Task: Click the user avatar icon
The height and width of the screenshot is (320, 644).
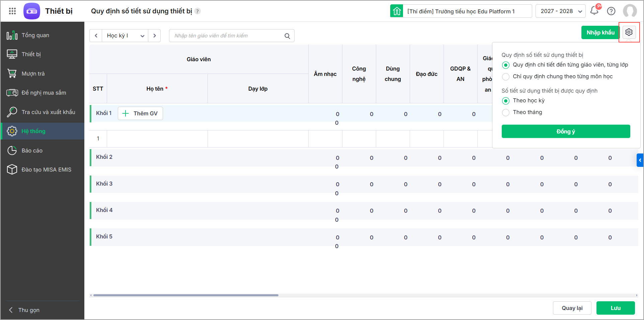Action: click(630, 11)
